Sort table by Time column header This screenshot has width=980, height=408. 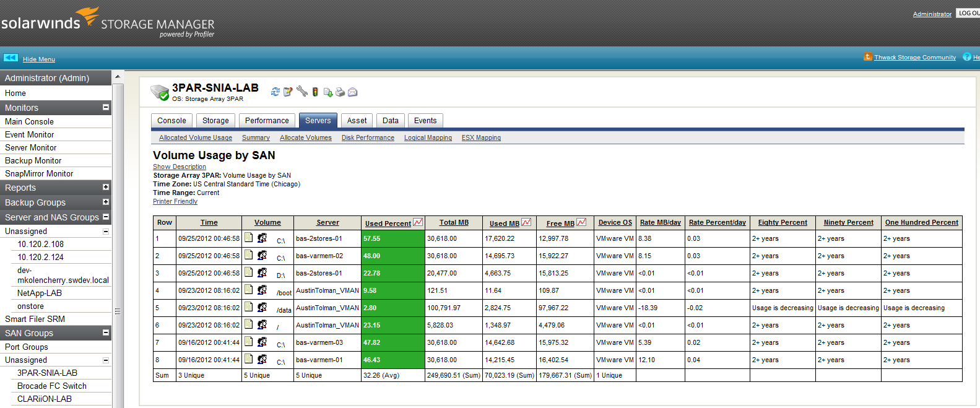[209, 222]
